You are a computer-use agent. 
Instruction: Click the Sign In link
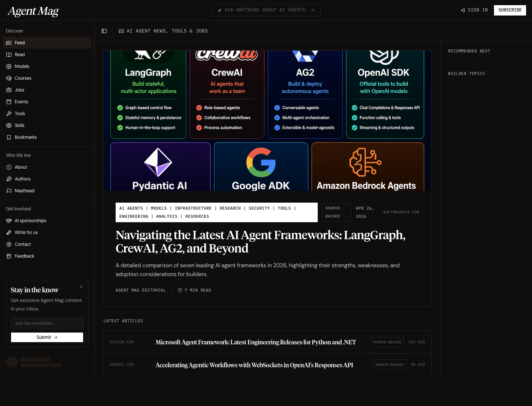click(474, 10)
